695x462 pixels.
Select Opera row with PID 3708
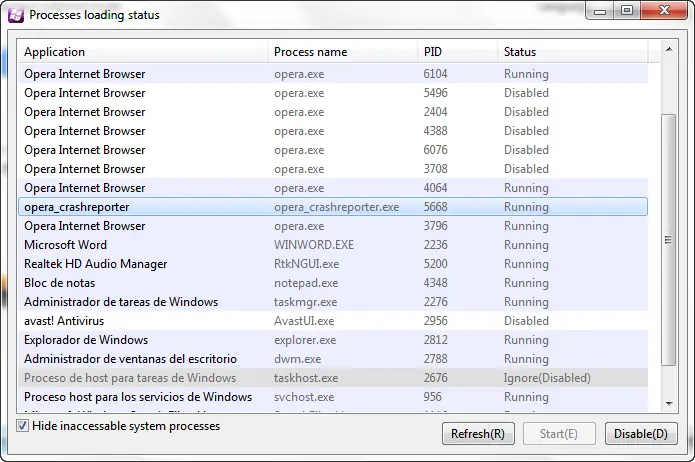coord(333,169)
